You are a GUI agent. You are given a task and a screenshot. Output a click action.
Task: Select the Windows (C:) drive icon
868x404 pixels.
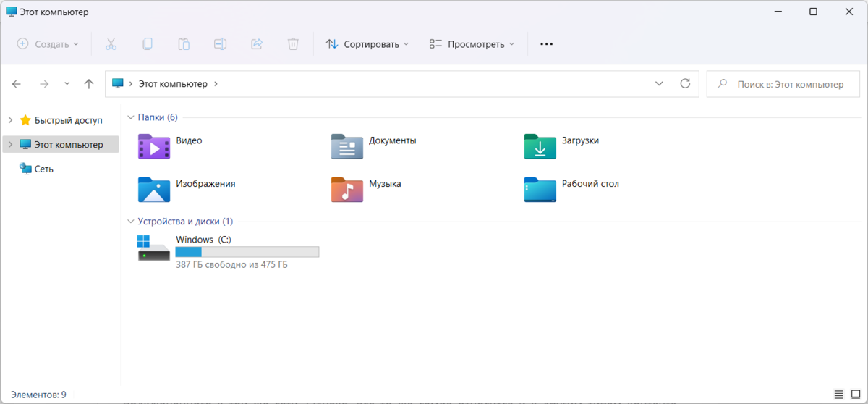153,248
